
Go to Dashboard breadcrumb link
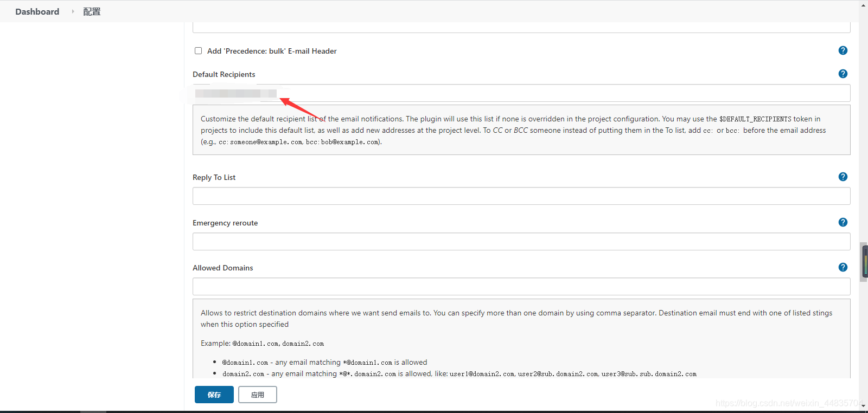(x=37, y=11)
